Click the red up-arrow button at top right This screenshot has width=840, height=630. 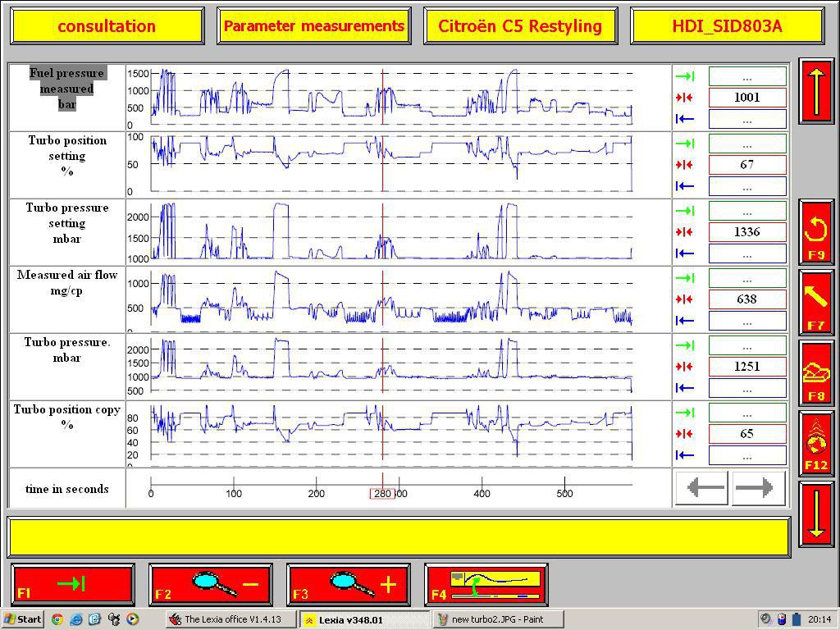pos(816,91)
